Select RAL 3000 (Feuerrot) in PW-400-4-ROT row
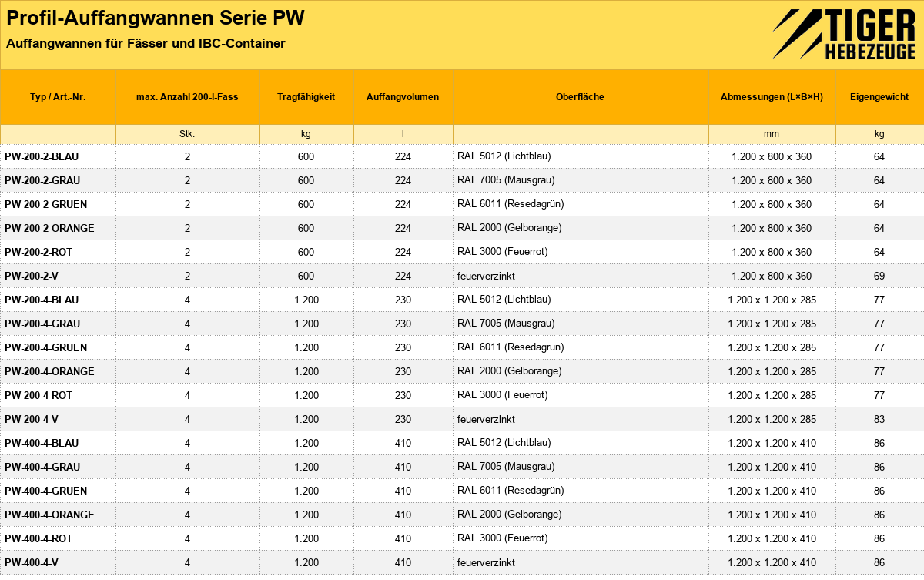Screen dimensions: 924x580 (x=502, y=538)
